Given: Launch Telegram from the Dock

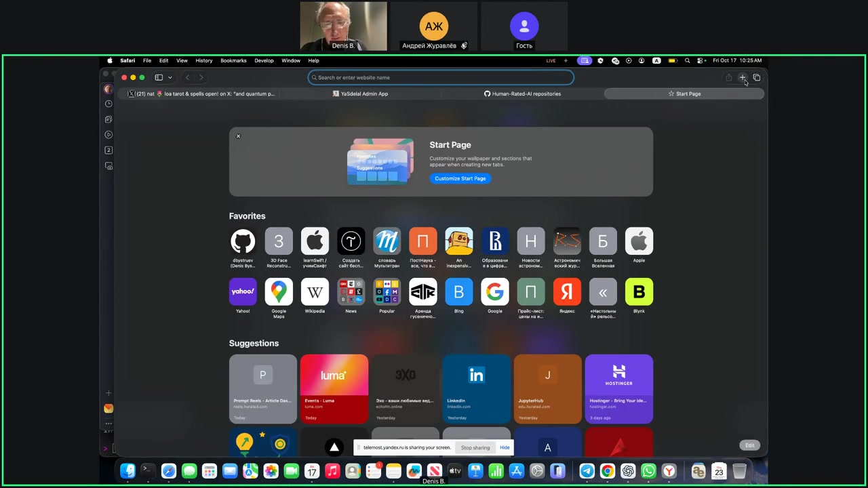Looking at the screenshot, I should click(x=587, y=471).
